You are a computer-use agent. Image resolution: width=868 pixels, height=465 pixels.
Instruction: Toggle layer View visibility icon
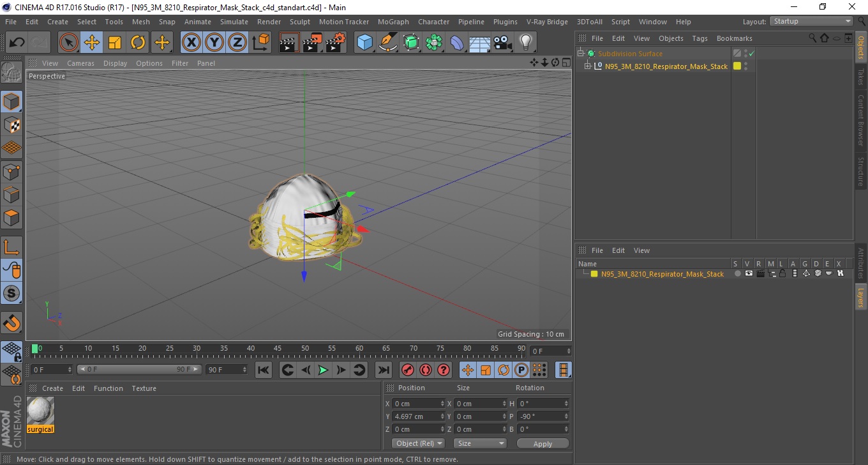click(x=749, y=273)
